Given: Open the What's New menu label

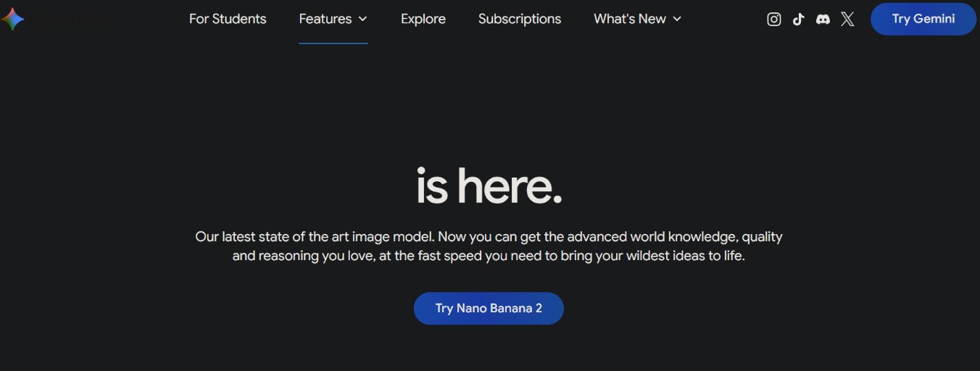Looking at the screenshot, I should point(629,20).
